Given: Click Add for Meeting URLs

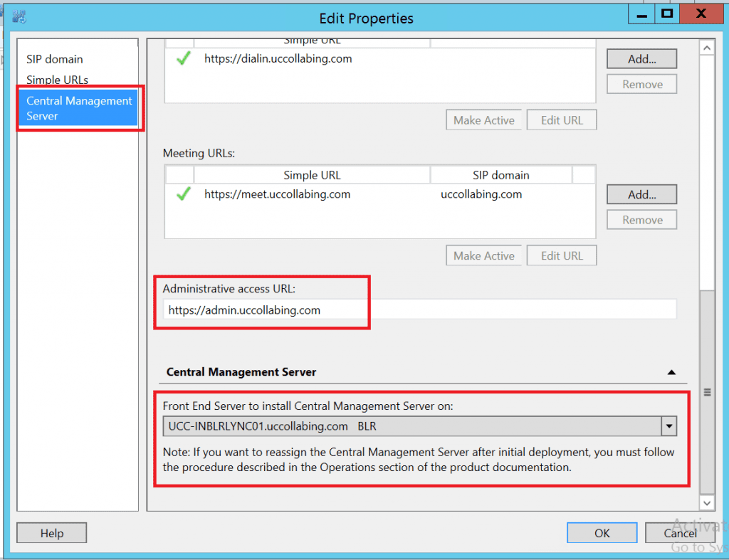Looking at the screenshot, I should click(641, 194).
